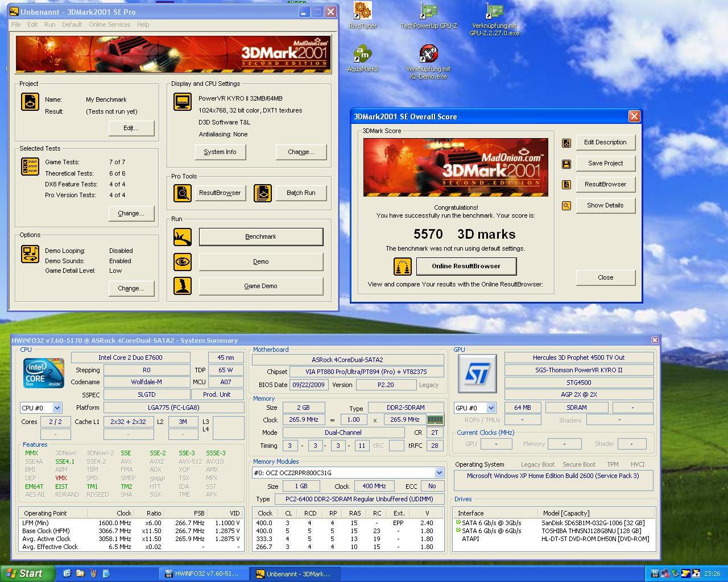The width and height of the screenshot is (728, 582).
Task: Click the Options music computer icon
Action: click(30, 254)
